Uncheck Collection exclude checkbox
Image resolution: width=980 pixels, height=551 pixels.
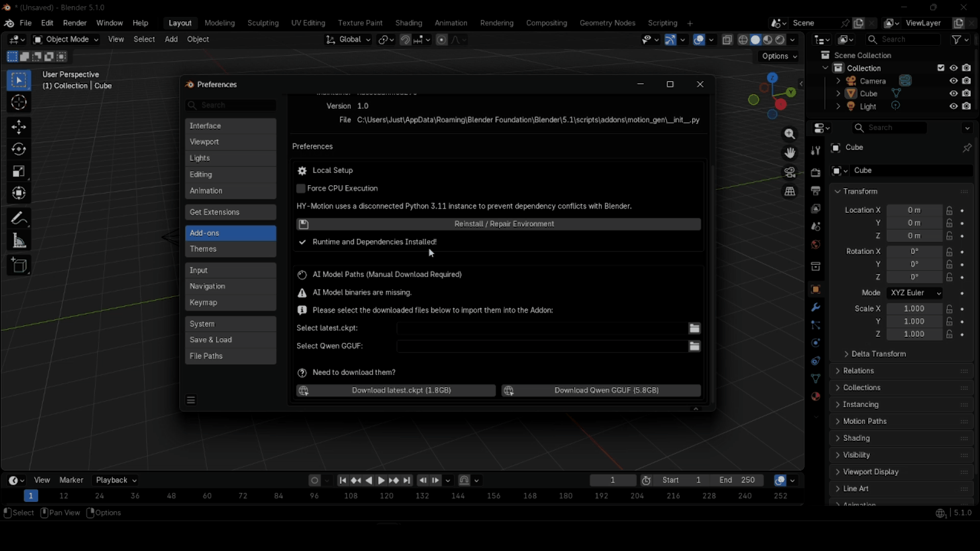click(x=941, y=68)
